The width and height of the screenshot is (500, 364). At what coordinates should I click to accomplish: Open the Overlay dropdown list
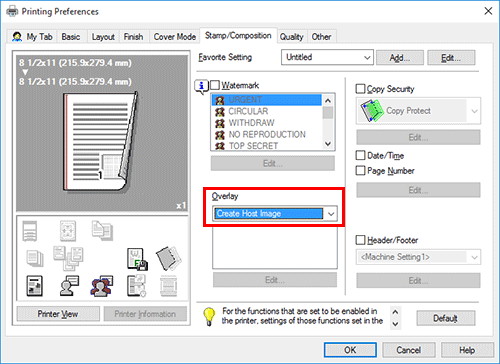point(331,214)
